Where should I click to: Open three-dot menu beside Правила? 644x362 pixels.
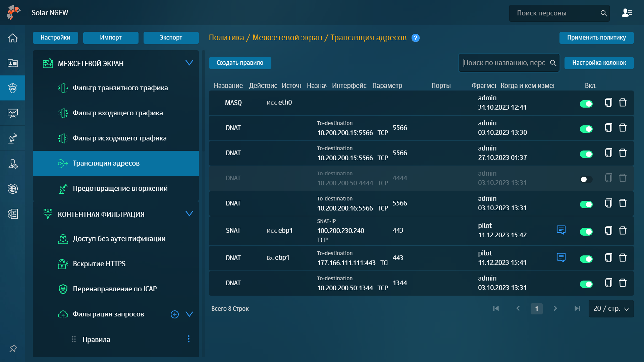pyautogui.click(x=189, y=339)
